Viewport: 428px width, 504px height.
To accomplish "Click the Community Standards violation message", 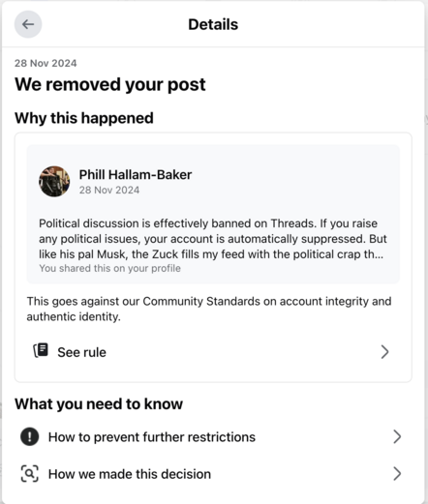I will click(x=209, y=309).
